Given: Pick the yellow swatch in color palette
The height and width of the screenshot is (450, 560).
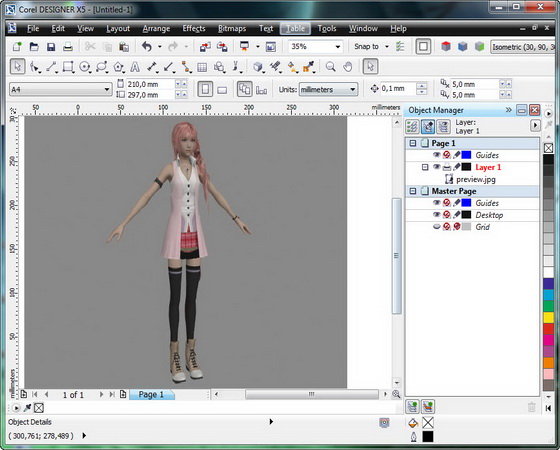Looking at the screenshot, I should [548, 317].
